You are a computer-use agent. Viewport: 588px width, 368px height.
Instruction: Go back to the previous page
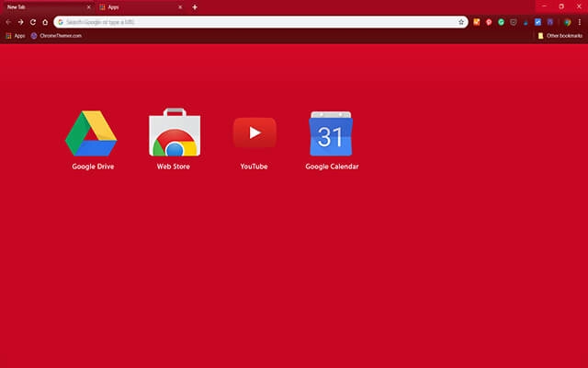[x=8, y=22]
